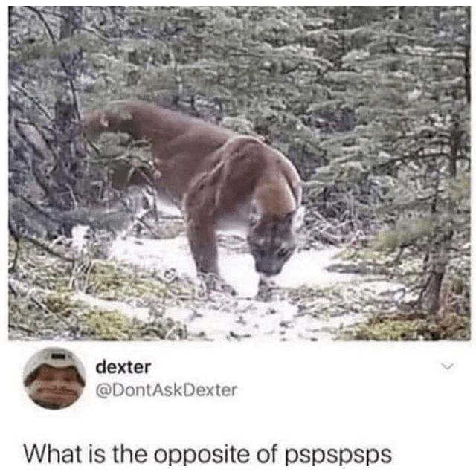The image size is (476, 472).
Task: Open the @DontAskDexter handle link
Action: [167, 390]
